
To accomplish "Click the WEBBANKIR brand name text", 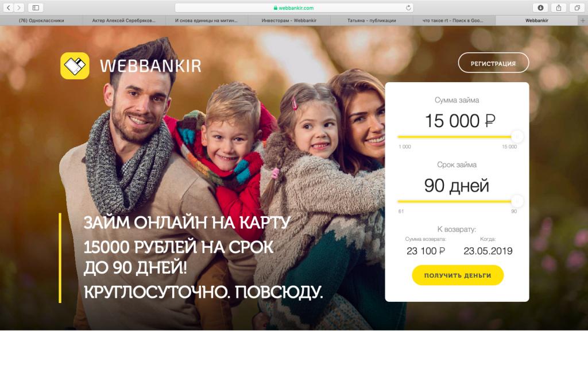I will point(150,66).
